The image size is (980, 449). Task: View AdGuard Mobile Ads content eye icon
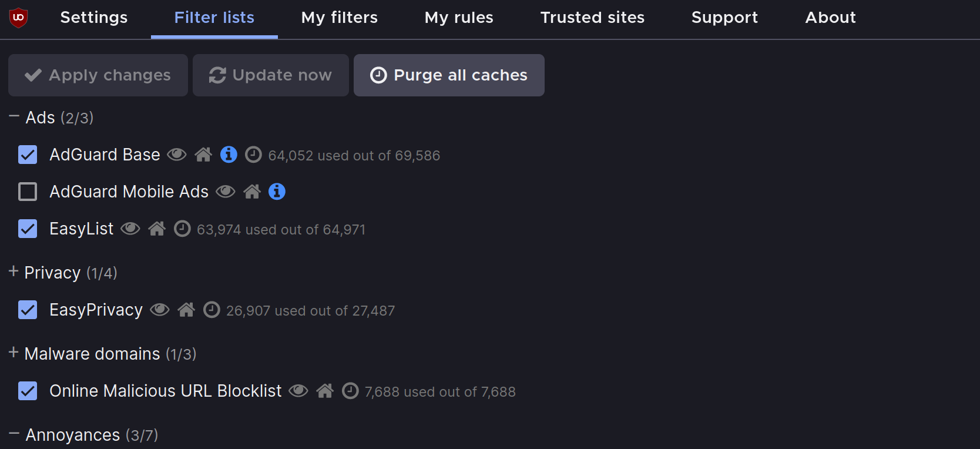[225, 192]
